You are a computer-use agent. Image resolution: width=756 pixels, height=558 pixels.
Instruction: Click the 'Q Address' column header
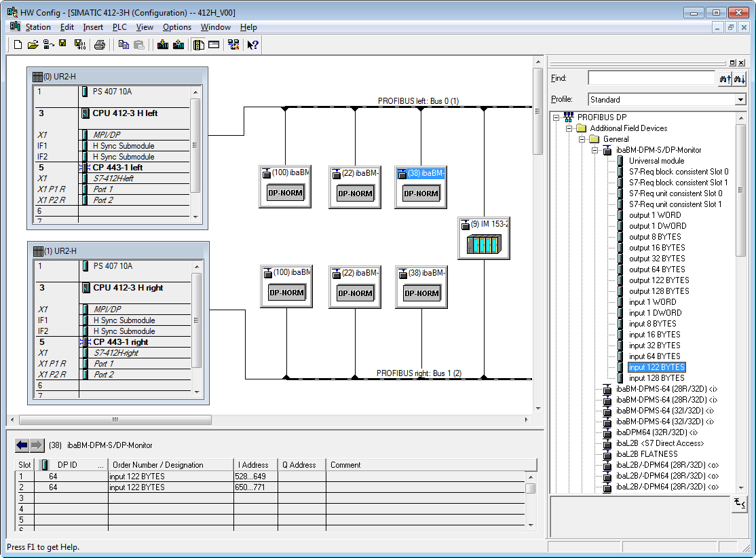pyautogui.click(x=302, y=465)
